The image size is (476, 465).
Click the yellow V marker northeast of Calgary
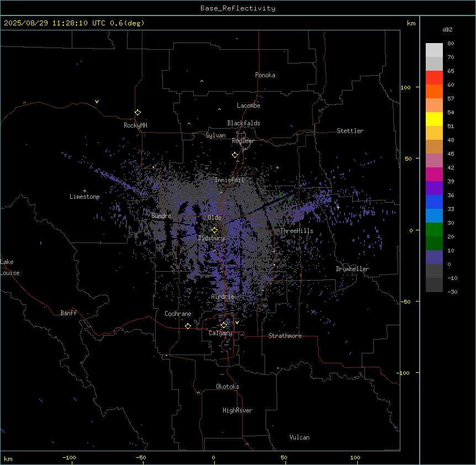coord(237,323)
